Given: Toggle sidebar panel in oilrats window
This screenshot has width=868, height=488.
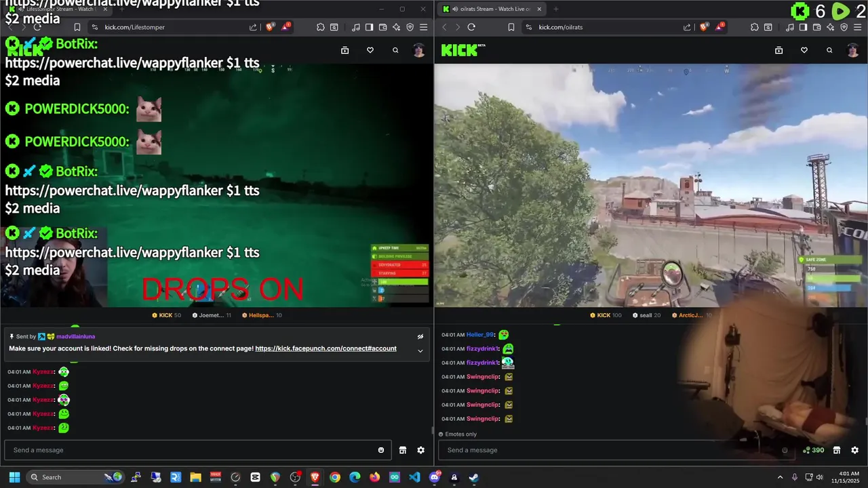Looking at the screenshot, I should coord(803,27).
